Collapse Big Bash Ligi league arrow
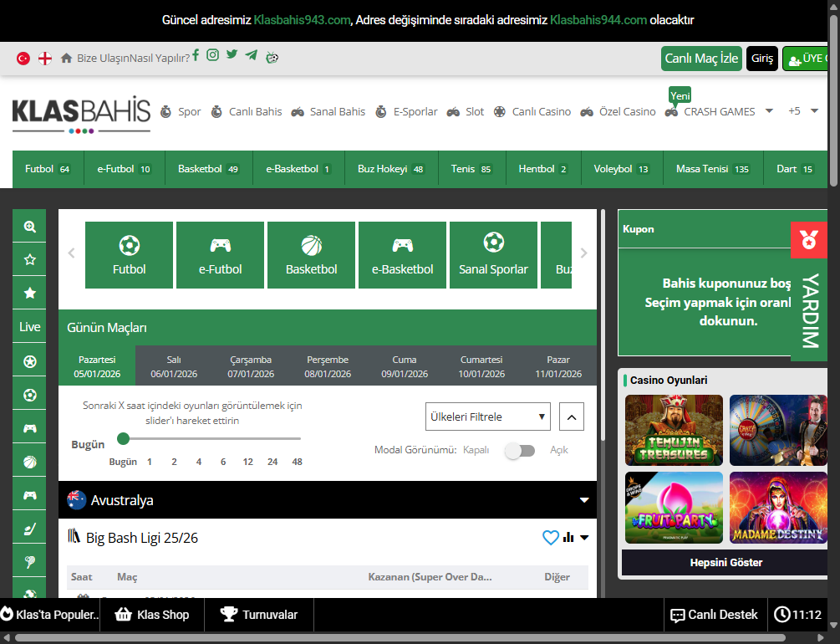The height and width of the screenshot is (644, 840). 584,537
